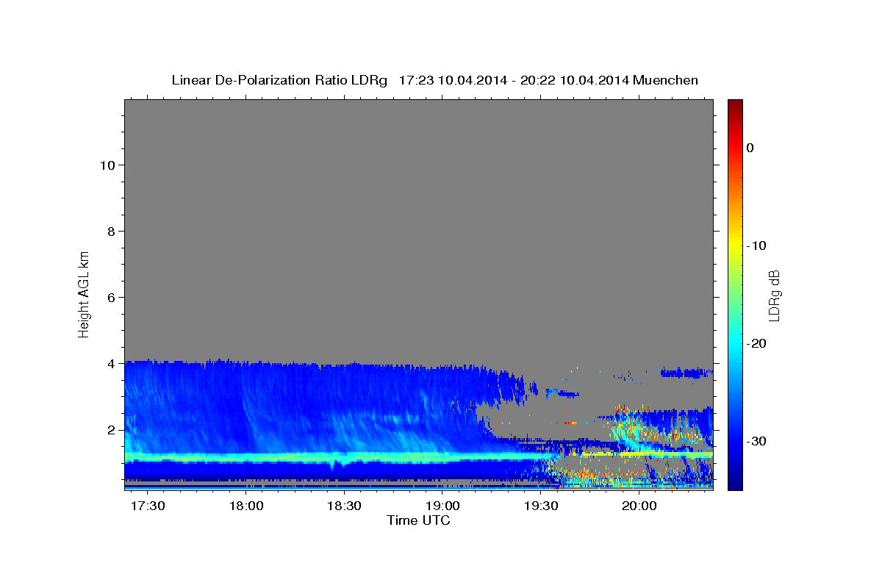Click the plot title 'Linear De-Polarization Ratio LDRg'
Viewport: 882px width, 588px height.
279,80
